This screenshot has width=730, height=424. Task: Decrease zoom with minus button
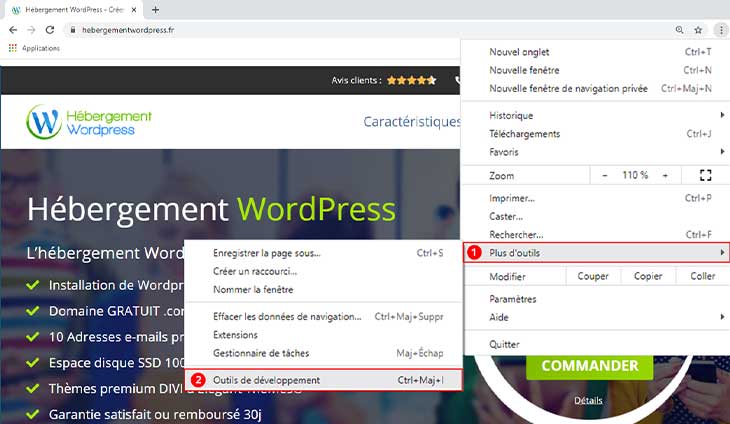pyautogui.click(x=604, y=175)
